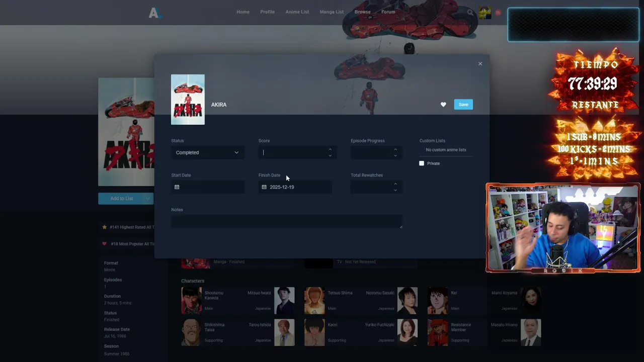Open Manga List nav item
This screenshot has height=362, width=644.
pos(332,12)
